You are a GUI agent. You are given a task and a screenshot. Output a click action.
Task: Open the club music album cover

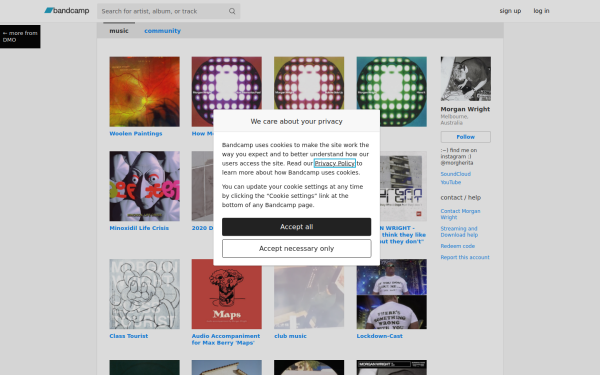[309, 297]
